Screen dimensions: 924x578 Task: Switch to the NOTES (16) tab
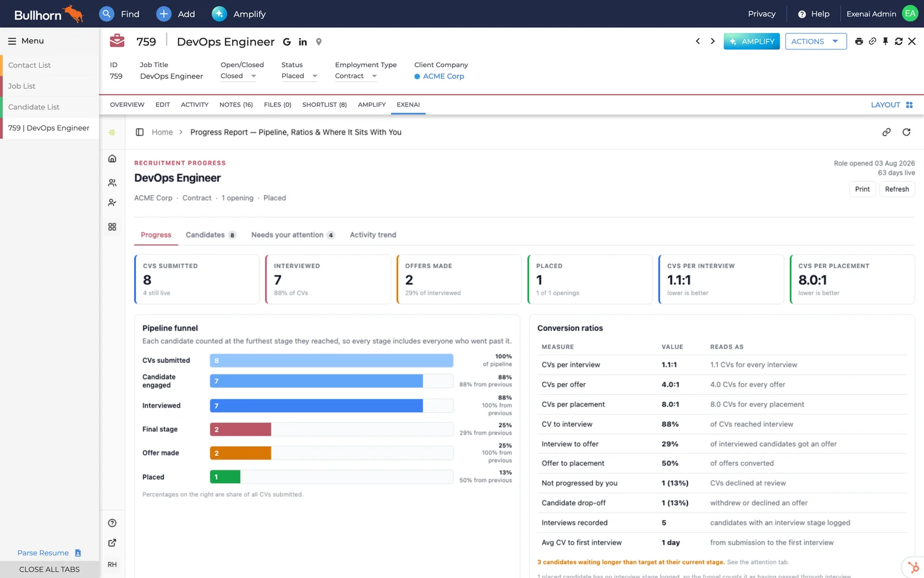coord(236,105)
